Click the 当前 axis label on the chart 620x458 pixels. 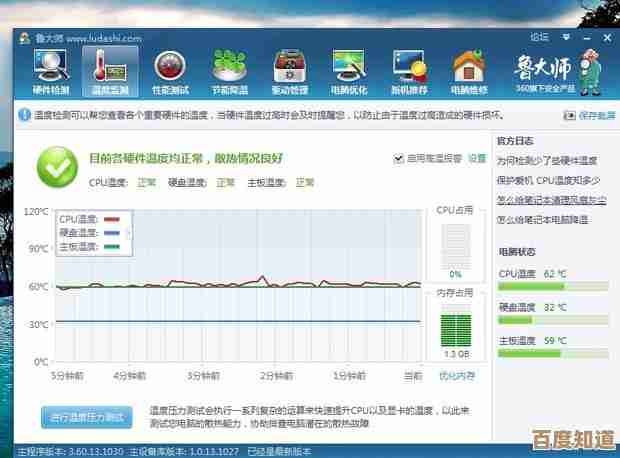413,376
